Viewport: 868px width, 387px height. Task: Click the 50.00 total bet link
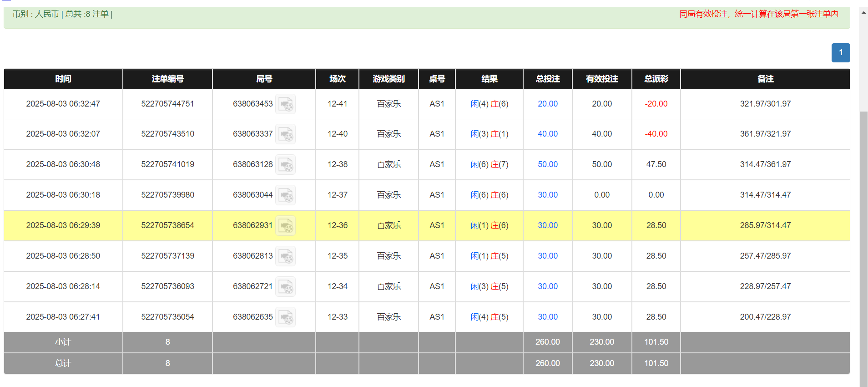(547, 164)
